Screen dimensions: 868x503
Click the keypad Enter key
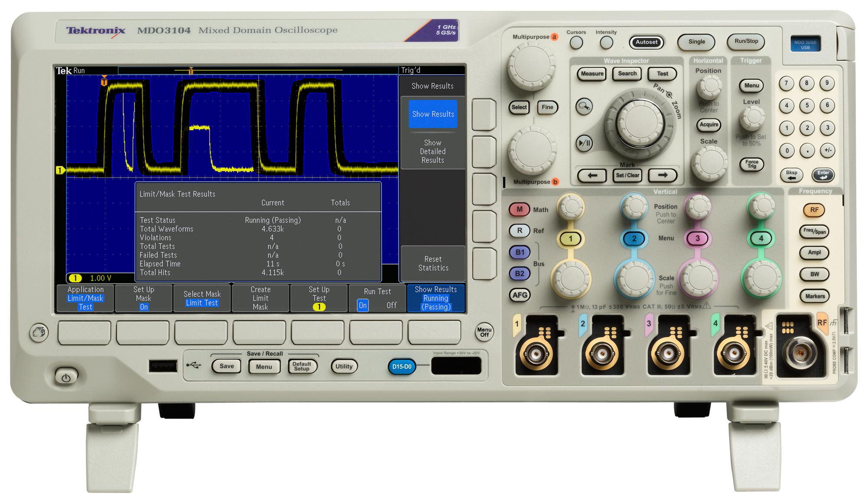tap(823, 175)
